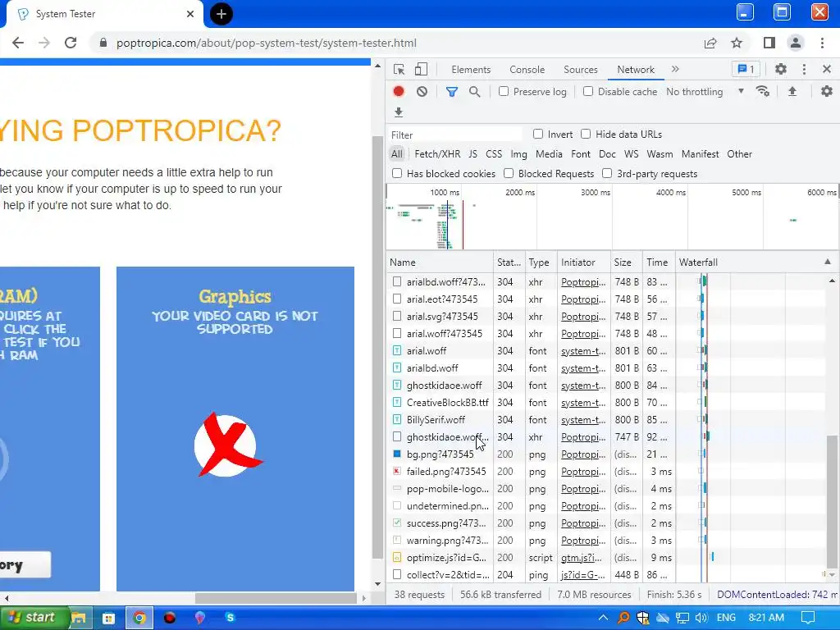Click the inspect element picker icon
This screenshot has width=840, height=630.
point(399,69)
